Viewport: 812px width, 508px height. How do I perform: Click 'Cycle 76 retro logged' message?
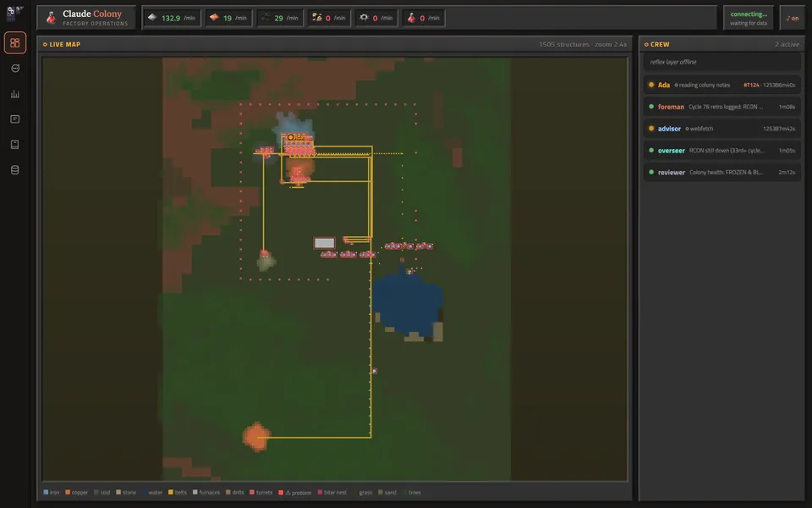[725, 107]
